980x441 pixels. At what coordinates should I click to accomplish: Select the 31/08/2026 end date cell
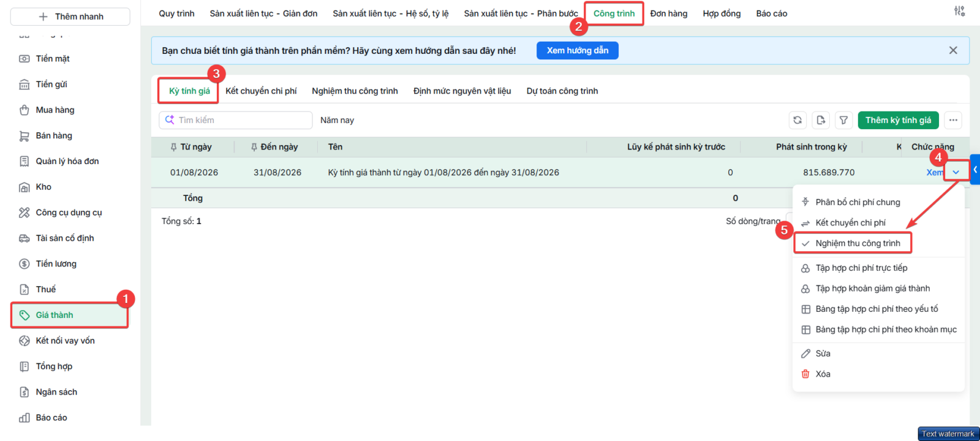(277, 173)
